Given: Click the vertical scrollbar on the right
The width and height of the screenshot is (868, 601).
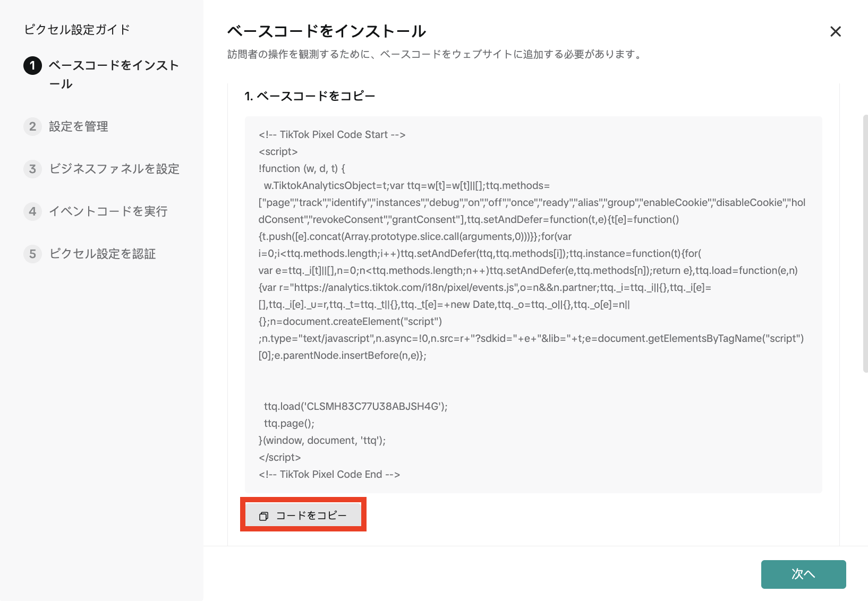Looking at the screenshot, I should pyautogui.click(x=865, y=243).
